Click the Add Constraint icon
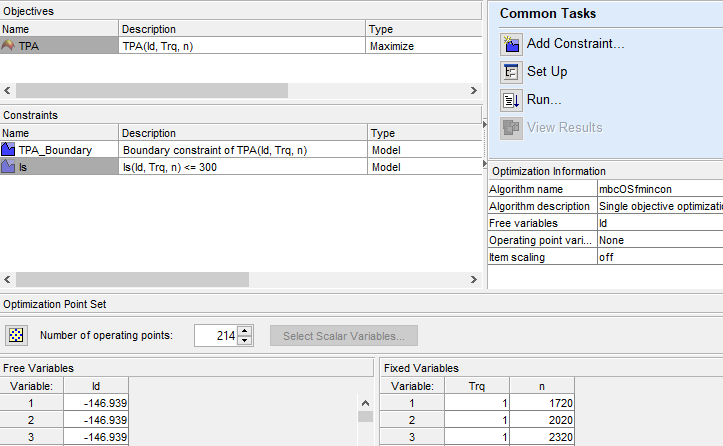 (511, 44)
